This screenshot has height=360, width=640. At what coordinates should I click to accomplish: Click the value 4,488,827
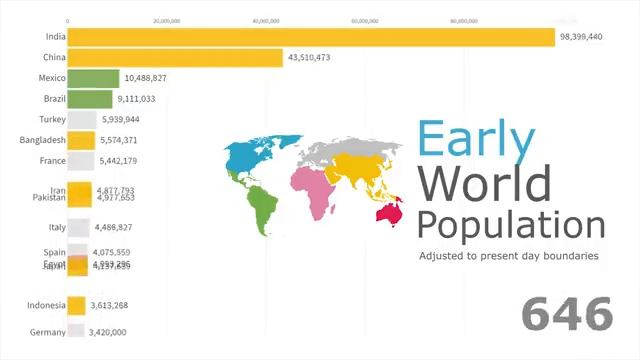113,227
